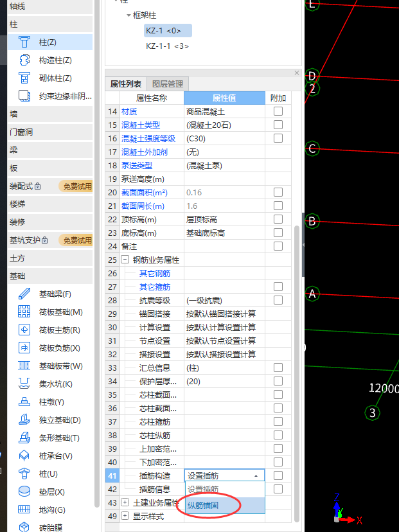Select the 独立基础(D) icon
This screenshot has height=532, width=399.
coord(24,420)
